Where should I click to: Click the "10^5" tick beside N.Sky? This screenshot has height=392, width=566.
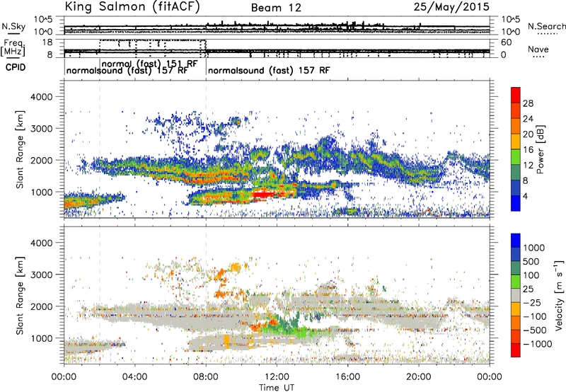coord(43,19)
